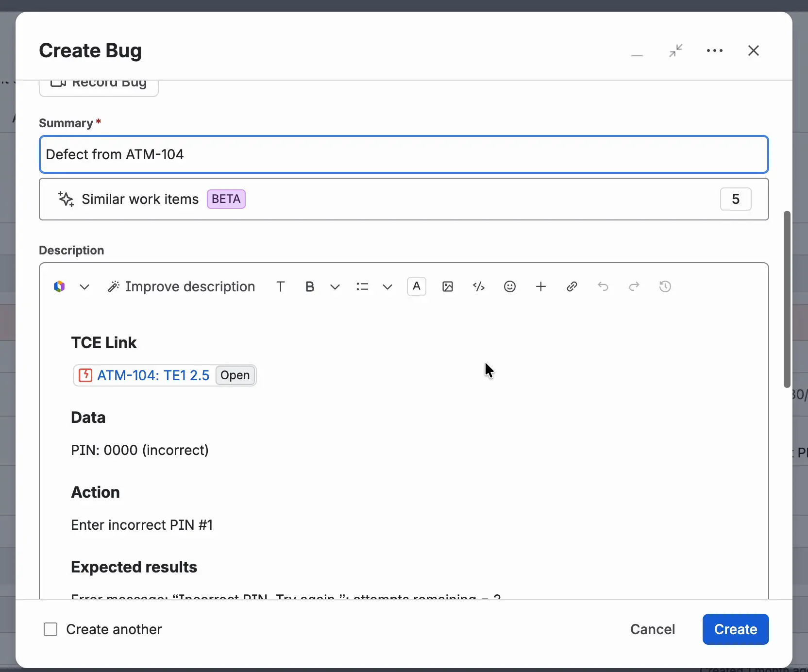The width and height of the screenshot is (808, 672).
Task: Click the similar items count 5
Action: (x=736, y=199)
